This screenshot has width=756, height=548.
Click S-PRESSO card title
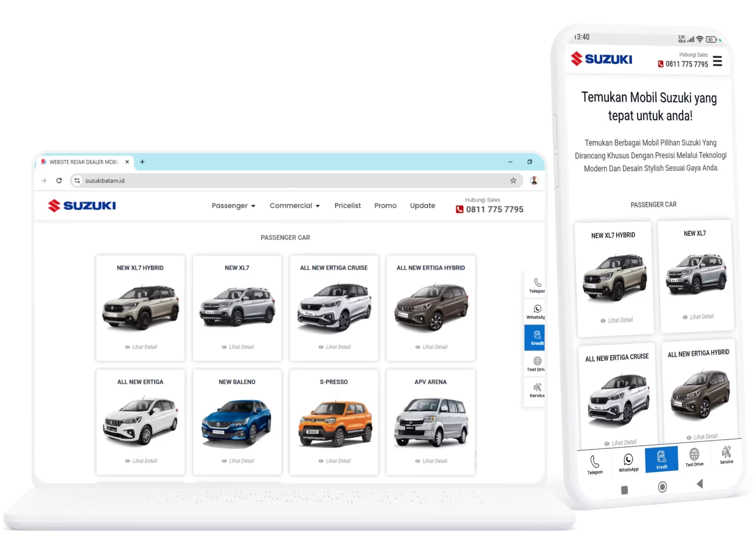click(x=334, y=382)
